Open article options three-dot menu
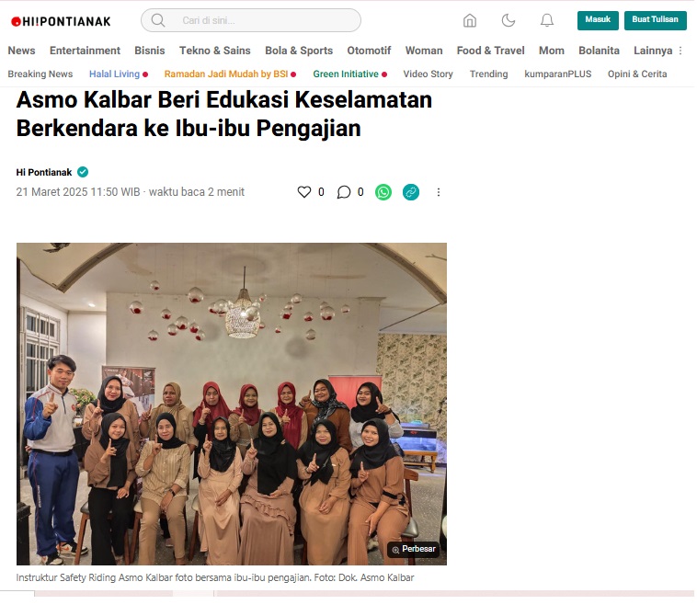This screenshot has height=616, width=697. 439,192
